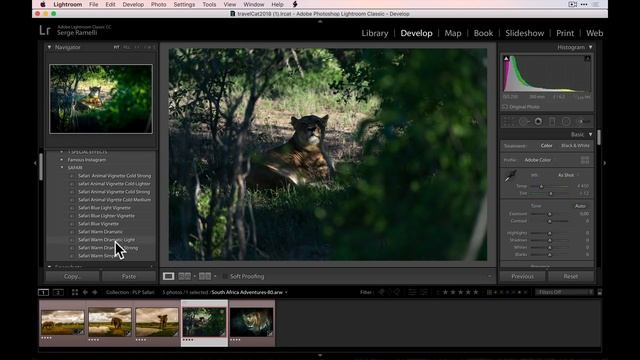
Task: Switch to the Slideshow module
Action: click(x=524, y=33)
